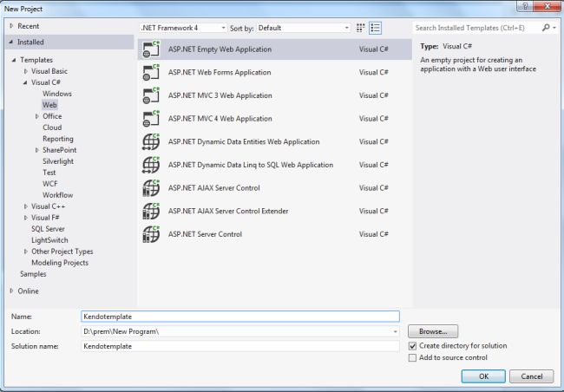This screenshot has width=564, height=392.
Task: Select the Samples node
Action: click(x=33, y=274)
